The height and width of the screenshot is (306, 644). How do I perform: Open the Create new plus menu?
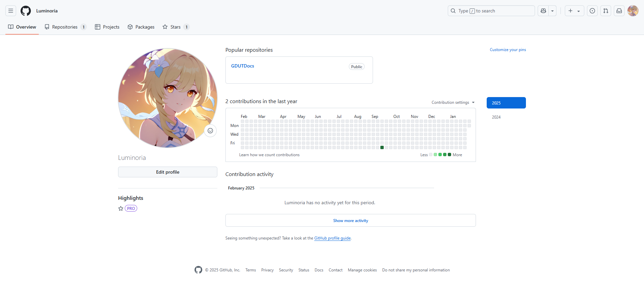[x=574, y=11]
